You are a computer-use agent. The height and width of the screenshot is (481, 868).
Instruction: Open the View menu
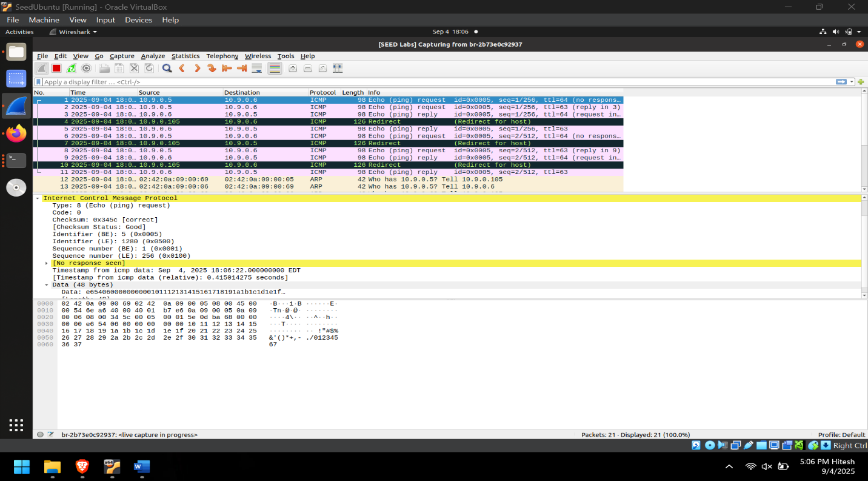tap(81, 56)
